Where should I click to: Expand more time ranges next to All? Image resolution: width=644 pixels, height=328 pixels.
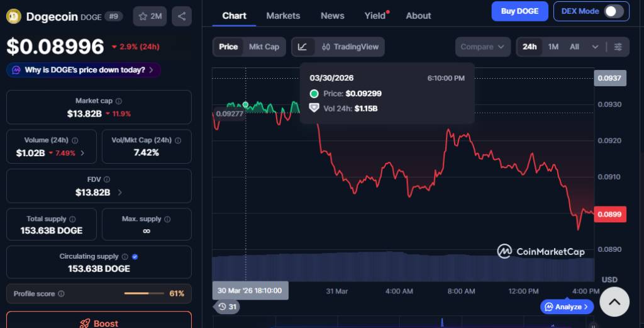click(595, 47)
